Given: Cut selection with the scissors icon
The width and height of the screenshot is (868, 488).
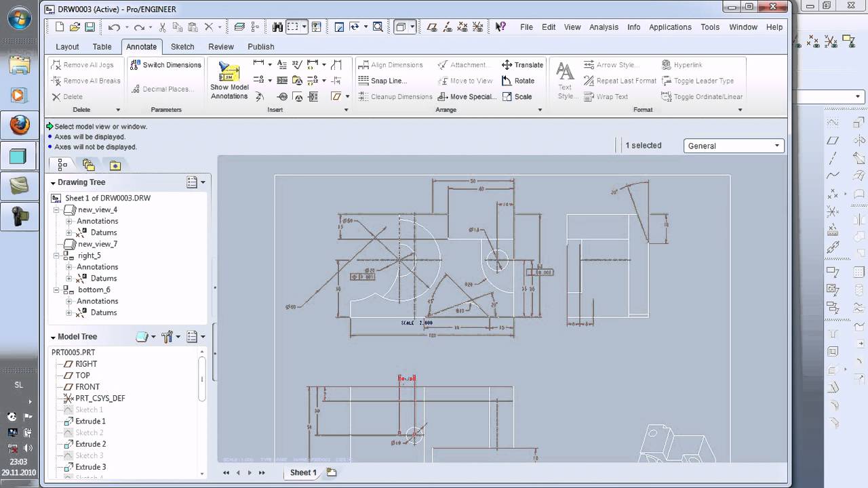Looking at the screenshot, I should 163,27.
